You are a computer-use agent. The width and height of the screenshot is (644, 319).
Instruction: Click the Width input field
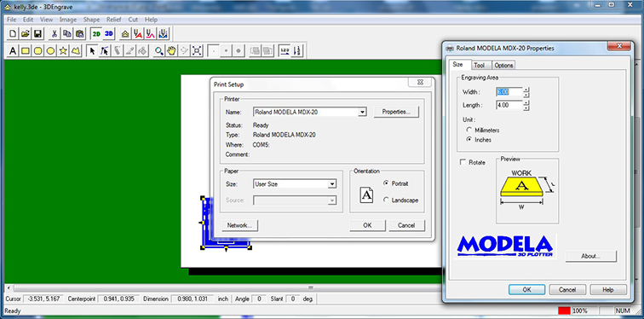[509, 92]
